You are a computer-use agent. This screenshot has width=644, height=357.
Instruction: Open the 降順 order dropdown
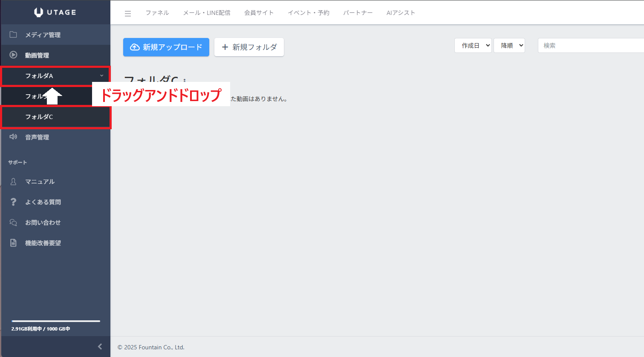pyautogui.click(x=509, y=46)
